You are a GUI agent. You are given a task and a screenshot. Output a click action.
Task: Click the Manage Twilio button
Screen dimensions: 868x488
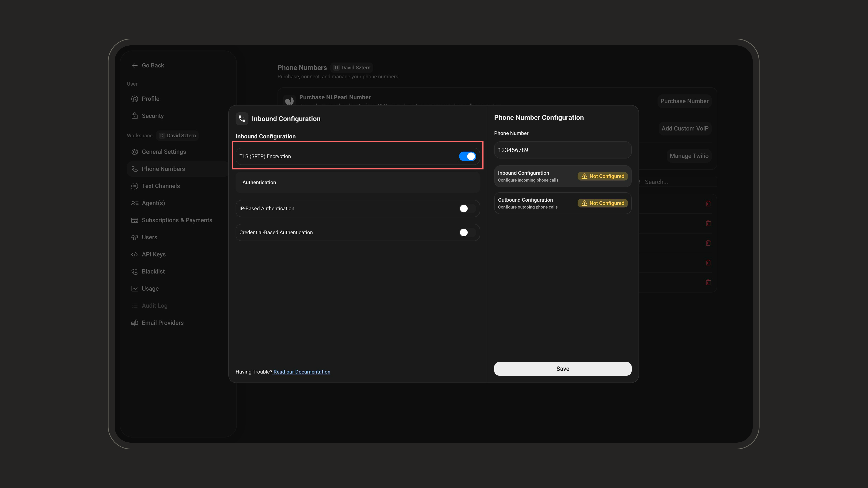coord(689,156)
